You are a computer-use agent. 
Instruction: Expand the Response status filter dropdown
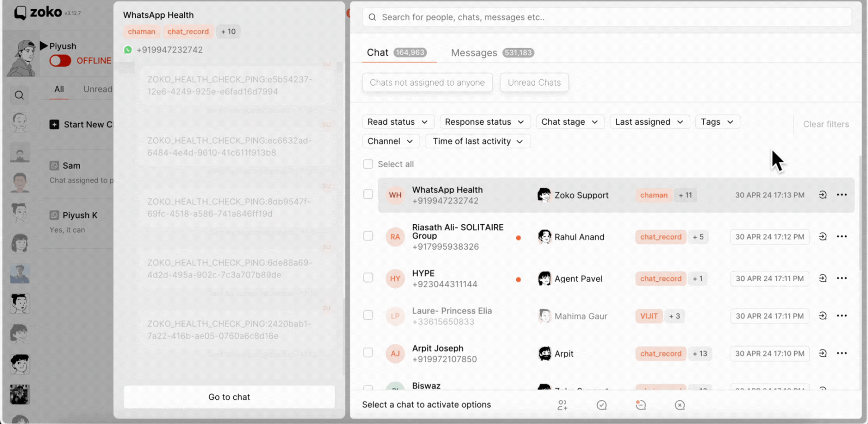point(485,122)
